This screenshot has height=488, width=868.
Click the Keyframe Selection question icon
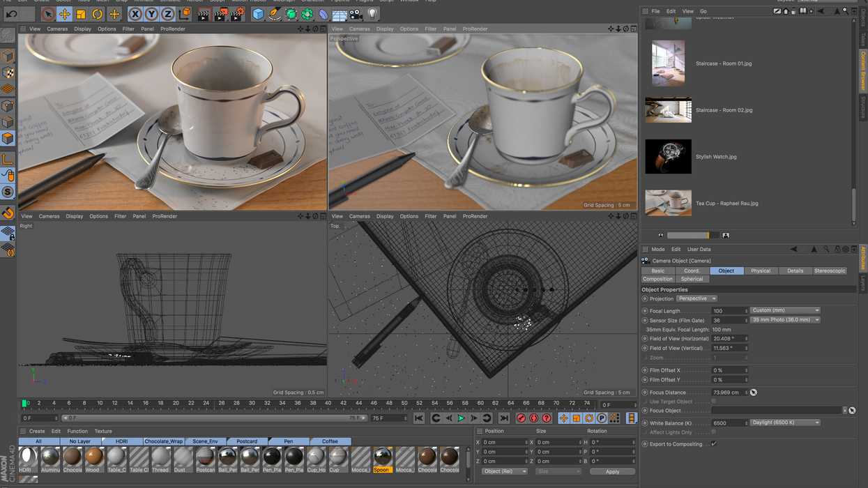click(547, 418)
